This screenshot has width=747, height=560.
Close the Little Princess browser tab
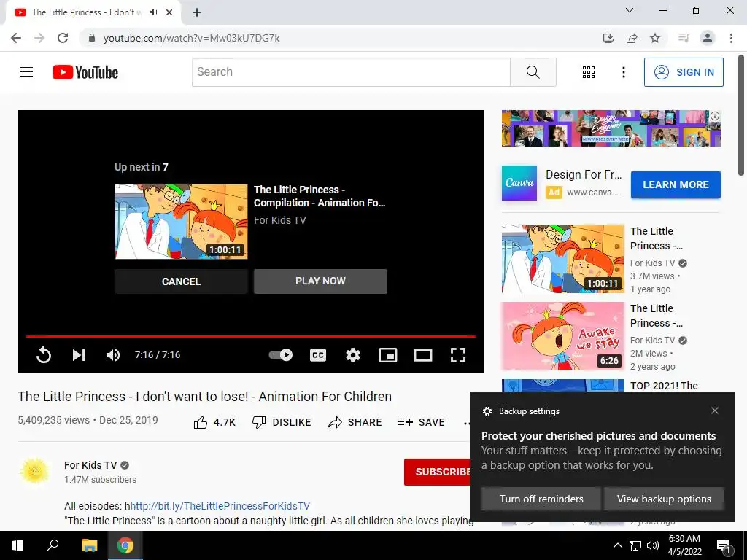pyautogui.click(x=169, y=12)
